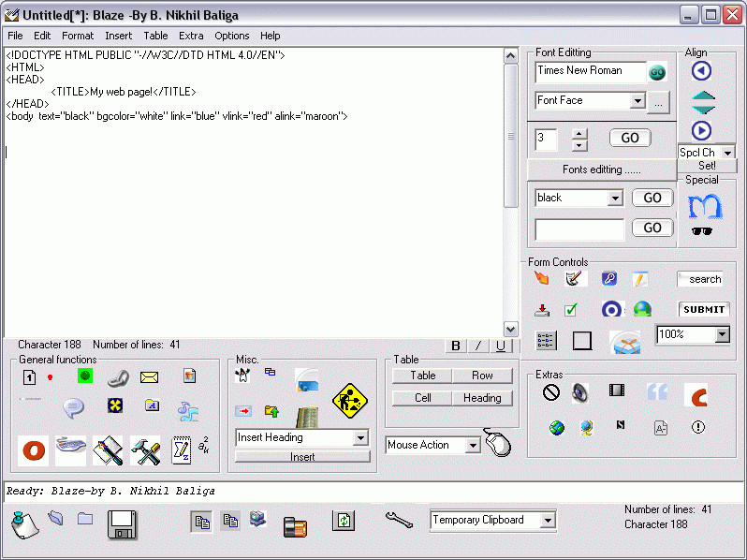Image resolution: width=747 pixels, height=560 pixels.
Task: Click the yellow exclamation mark icon in Extras
Action: 698,427
